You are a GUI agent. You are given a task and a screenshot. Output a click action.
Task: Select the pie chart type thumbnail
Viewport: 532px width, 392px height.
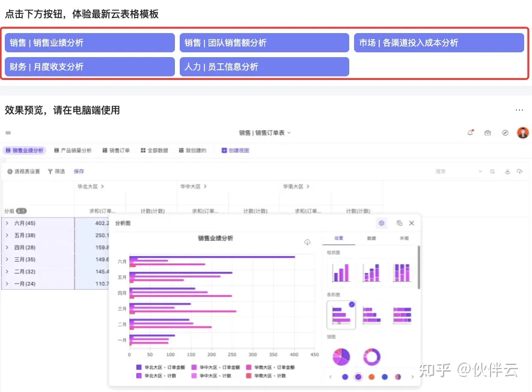coord(341,357)
